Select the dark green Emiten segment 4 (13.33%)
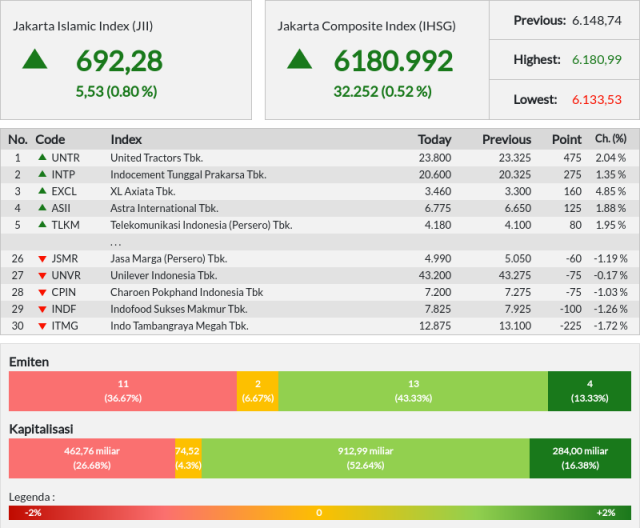The image size is (640, 528). 589,391
